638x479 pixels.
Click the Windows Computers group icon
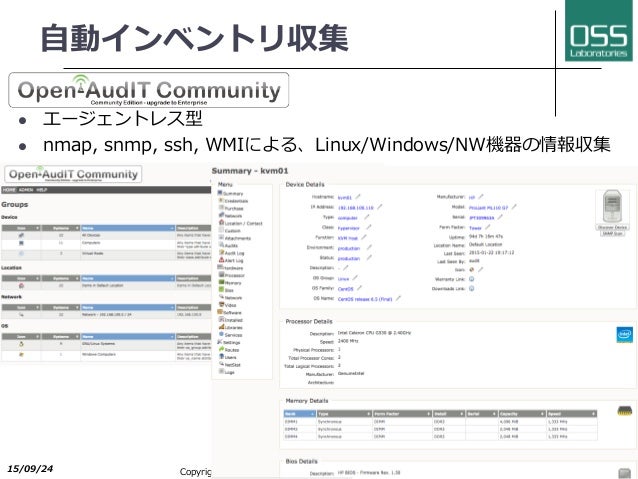[x=21, y=354]
